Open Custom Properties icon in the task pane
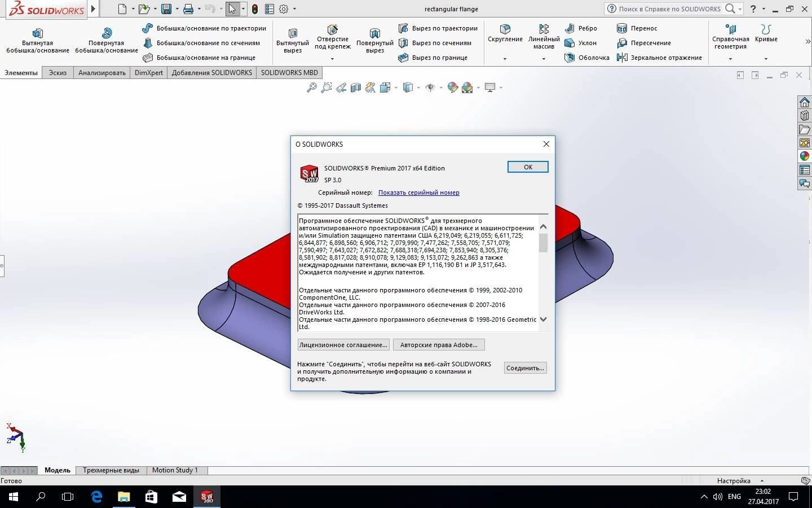 (x=805, y=170)
